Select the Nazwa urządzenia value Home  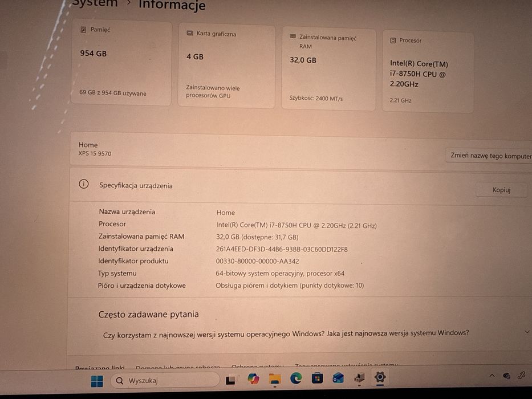226,213
